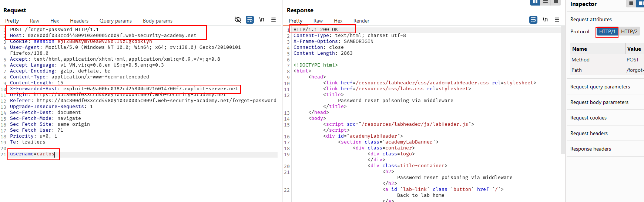The image size is (644, 202).
Task: Click the POST value cell in Inspector
Action: coord(633,60)
